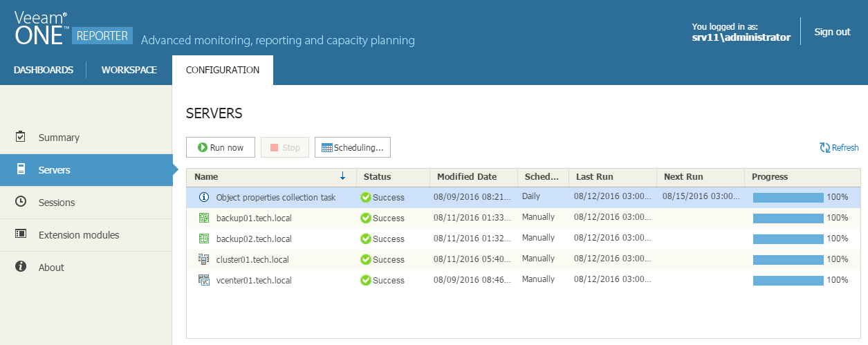
Task: Open the About page
Action: [86, 268]
